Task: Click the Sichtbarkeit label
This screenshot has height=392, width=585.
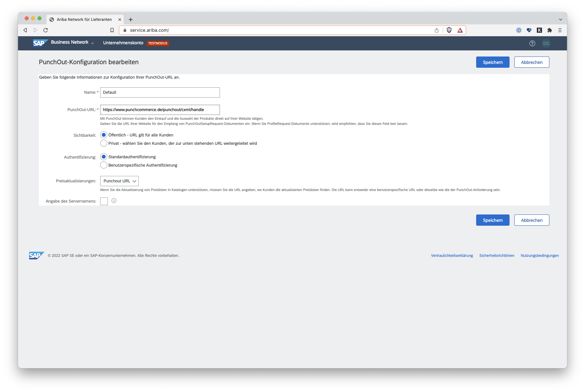Action: (85, 135)
